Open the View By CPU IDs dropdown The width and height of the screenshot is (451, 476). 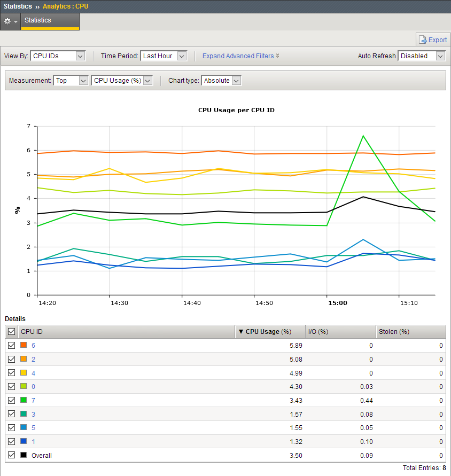[58, 56]
